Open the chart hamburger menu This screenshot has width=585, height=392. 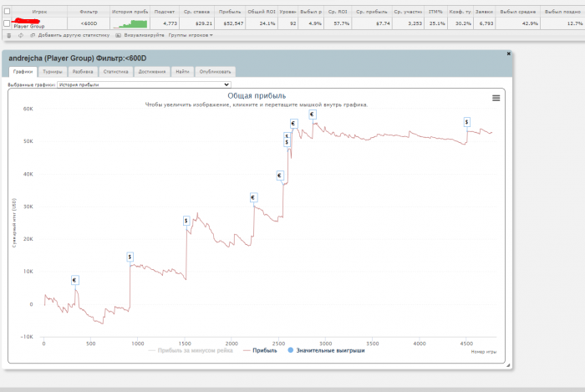pyautogui.click(x=496, y=98)
